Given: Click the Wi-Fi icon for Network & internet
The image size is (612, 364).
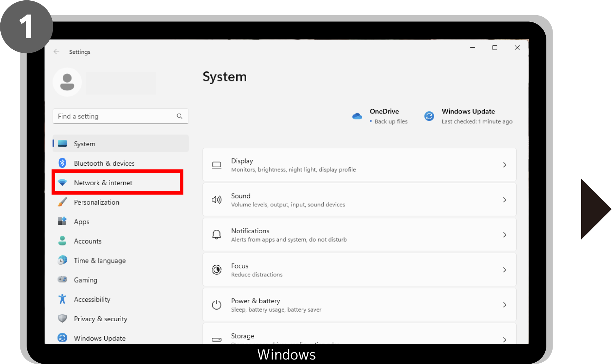Looking at the screenshot, I should (63, 183).
